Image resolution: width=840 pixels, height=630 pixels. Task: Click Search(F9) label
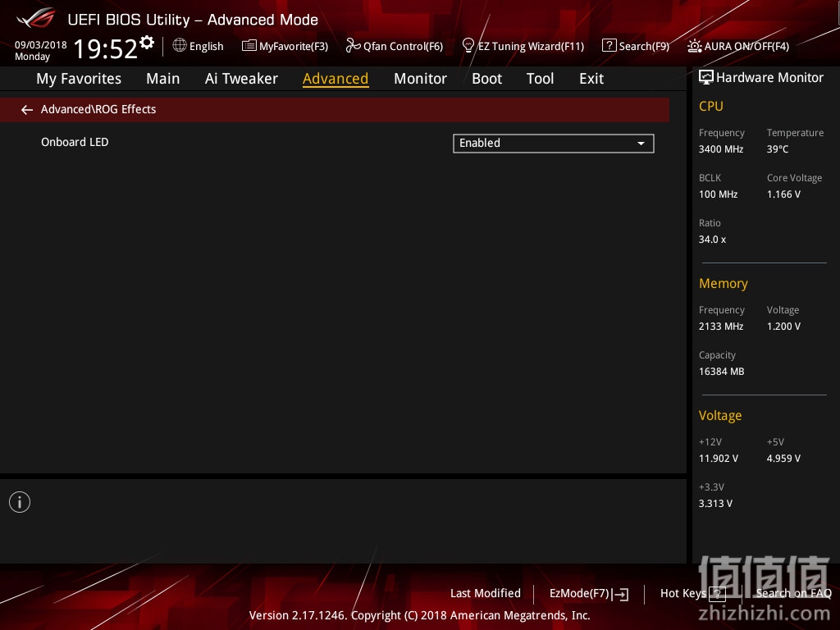pyautogui.click(x=644, y=47)
